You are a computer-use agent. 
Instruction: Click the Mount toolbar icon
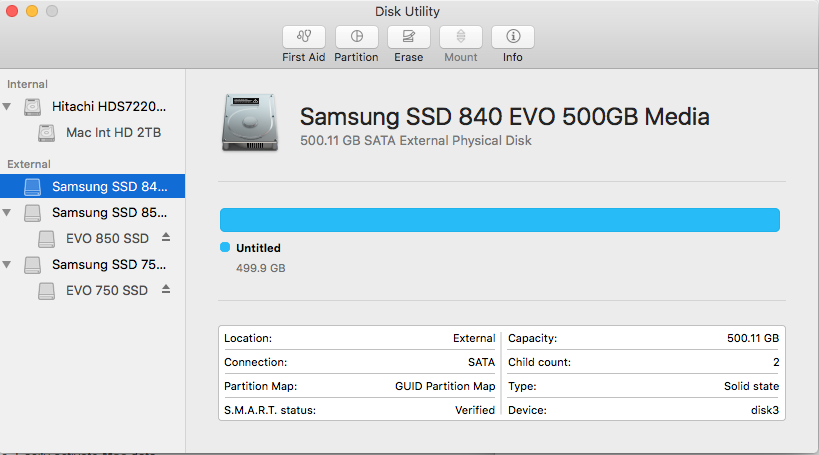[x=461, y=37]
